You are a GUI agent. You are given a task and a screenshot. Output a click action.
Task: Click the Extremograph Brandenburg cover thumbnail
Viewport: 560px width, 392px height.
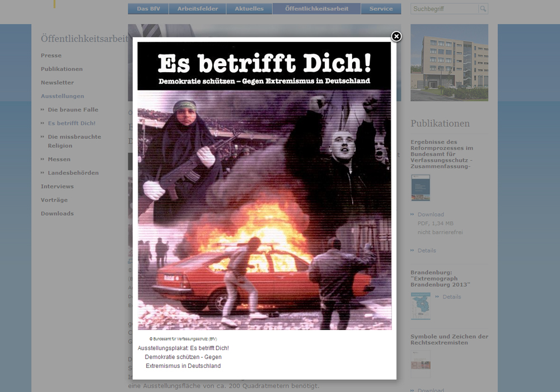click(x=420, y=306)
